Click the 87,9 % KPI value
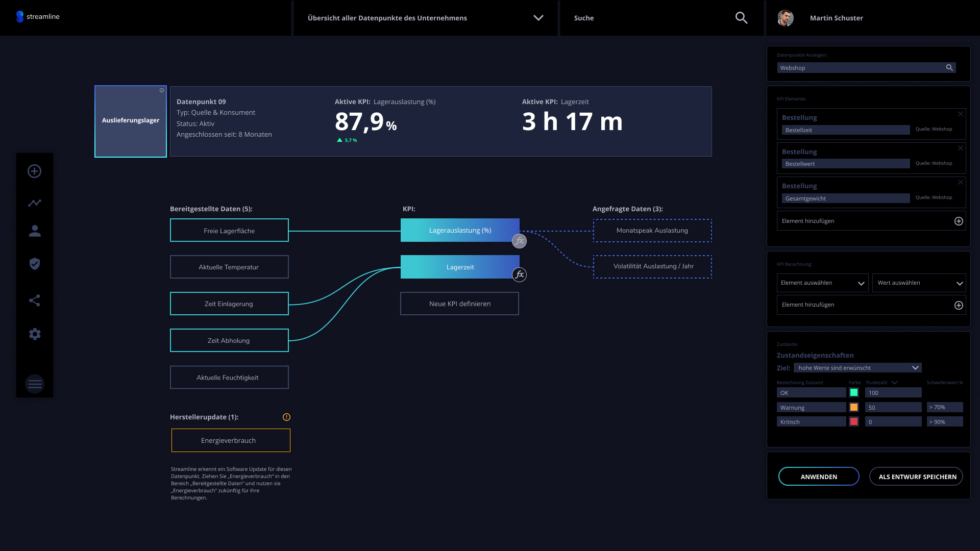The height and width of the screenshot is (551, 980). (365, 122)
